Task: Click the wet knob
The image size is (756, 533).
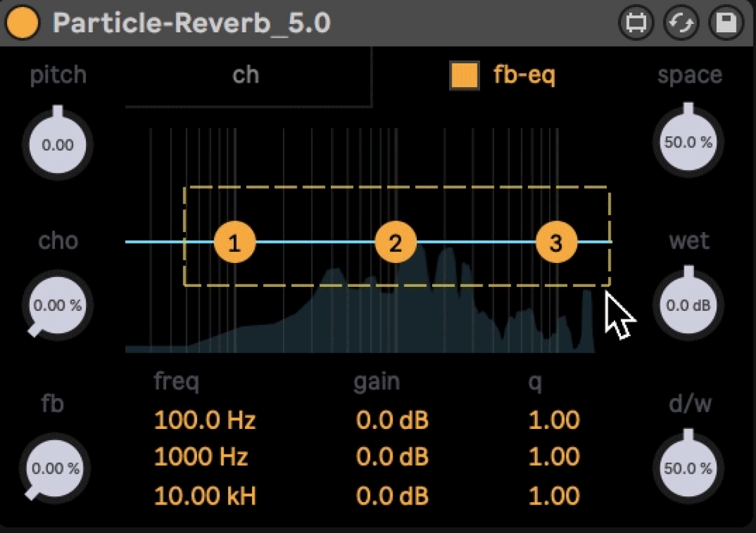Action: click(689, 304)
